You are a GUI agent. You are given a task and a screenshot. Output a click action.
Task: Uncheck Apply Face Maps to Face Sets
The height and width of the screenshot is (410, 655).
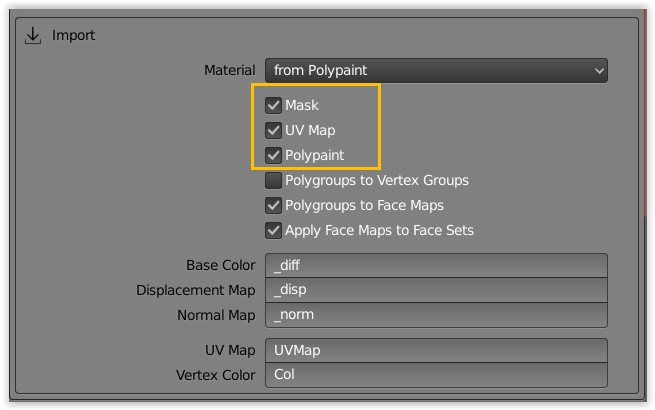click(273, 230)
